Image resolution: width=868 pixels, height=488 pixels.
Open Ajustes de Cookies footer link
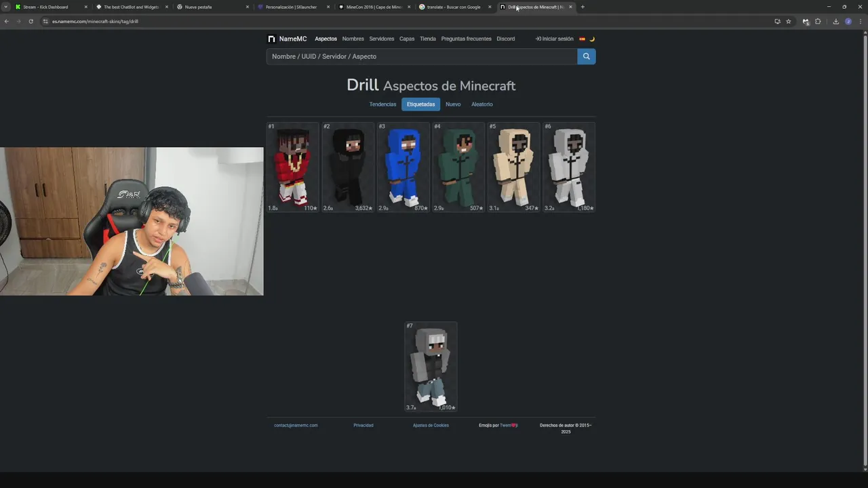pos(431,425)
